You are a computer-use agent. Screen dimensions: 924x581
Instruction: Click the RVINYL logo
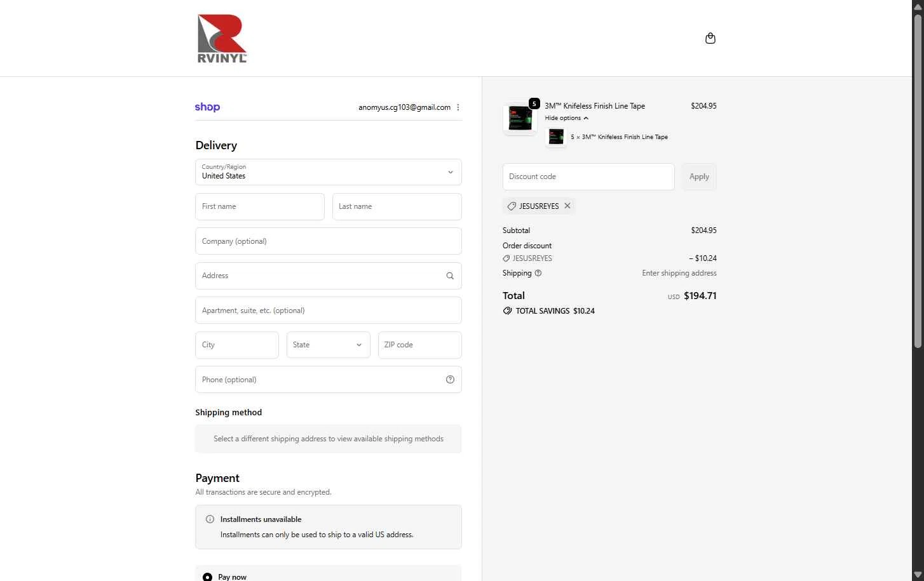tap(222, 38)
